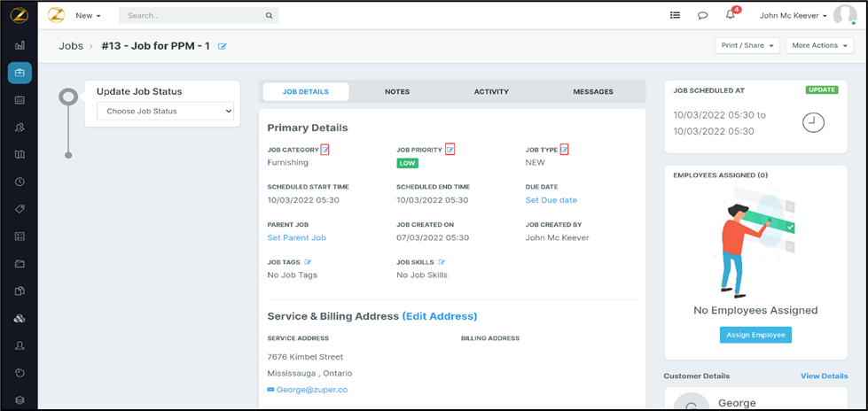Click the Job Priority edit icon
This screenshot has width=868, height=411.
pos(450,150)
